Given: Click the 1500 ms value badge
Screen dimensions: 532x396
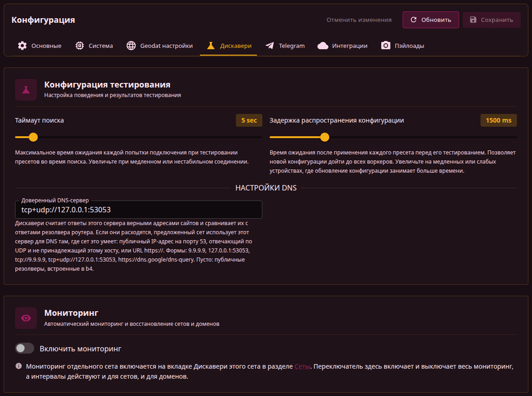Looking at the screenshot, I should pos(498,120).
